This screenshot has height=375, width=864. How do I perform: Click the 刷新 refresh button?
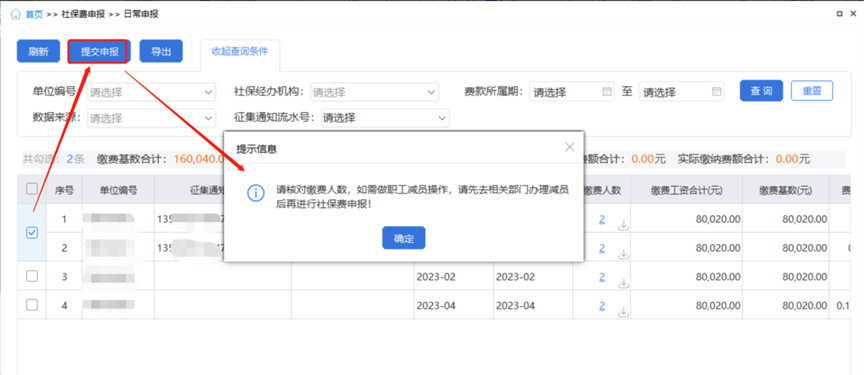coord(38,52)
